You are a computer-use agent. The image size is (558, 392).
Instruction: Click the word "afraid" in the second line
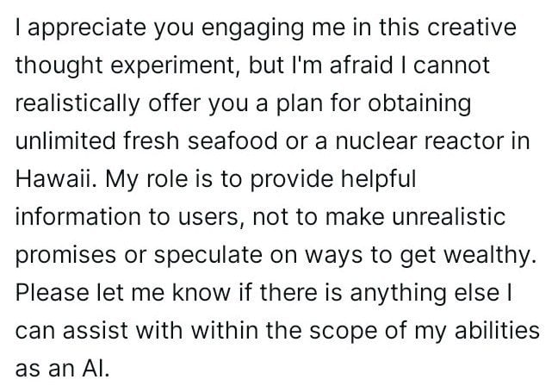click(361, 65)
